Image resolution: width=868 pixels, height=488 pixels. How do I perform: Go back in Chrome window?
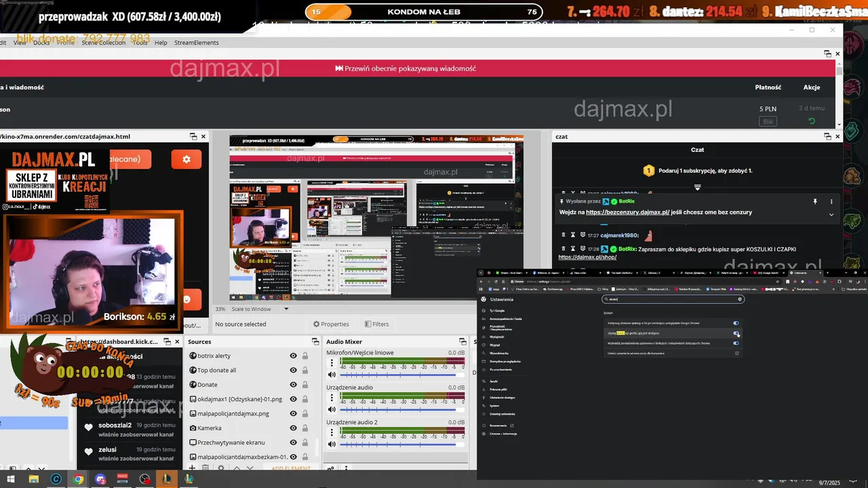[x=481, y=281]
